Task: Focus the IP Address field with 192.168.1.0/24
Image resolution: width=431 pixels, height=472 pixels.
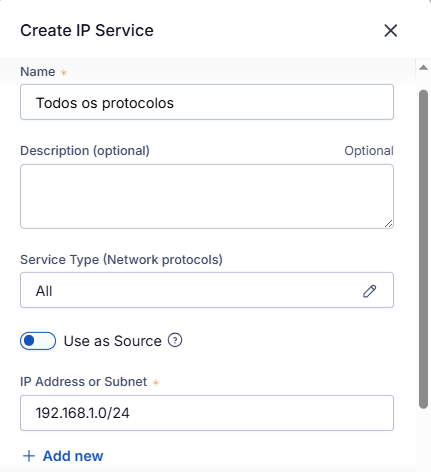Action: [x=207, y=413]
